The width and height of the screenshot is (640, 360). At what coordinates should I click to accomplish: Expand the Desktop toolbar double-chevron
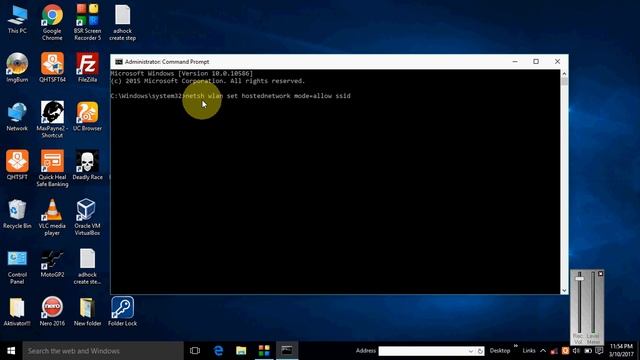pyautogui.click(x=516, y=346)
